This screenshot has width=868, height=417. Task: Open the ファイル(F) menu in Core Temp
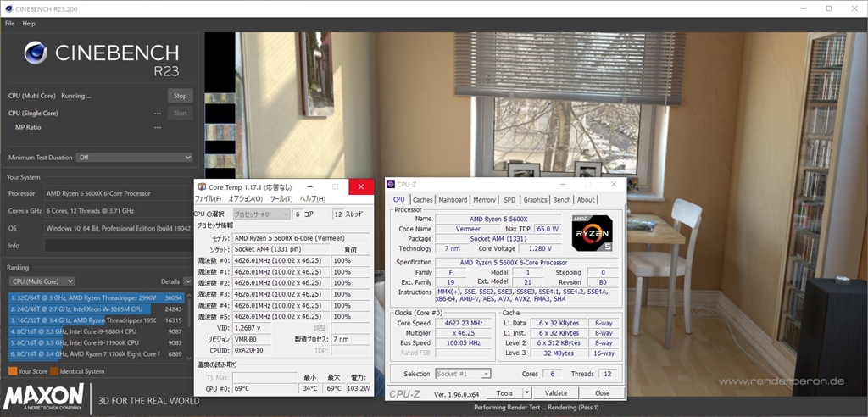pos(209,199)
